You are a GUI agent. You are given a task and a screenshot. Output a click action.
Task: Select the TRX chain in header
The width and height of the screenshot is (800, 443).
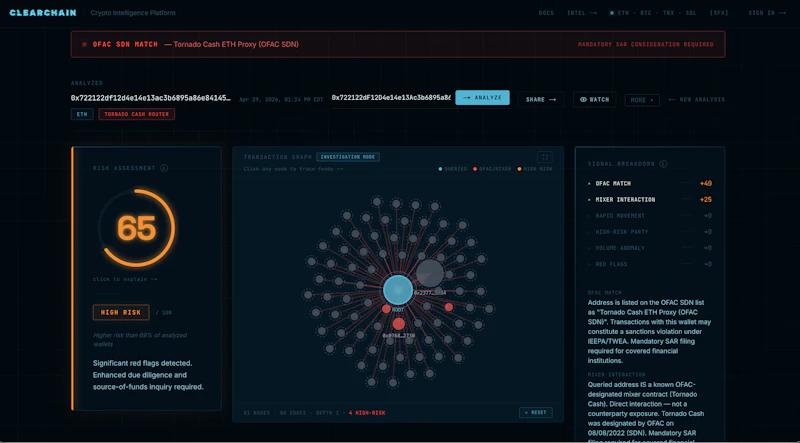pos(668,13)
